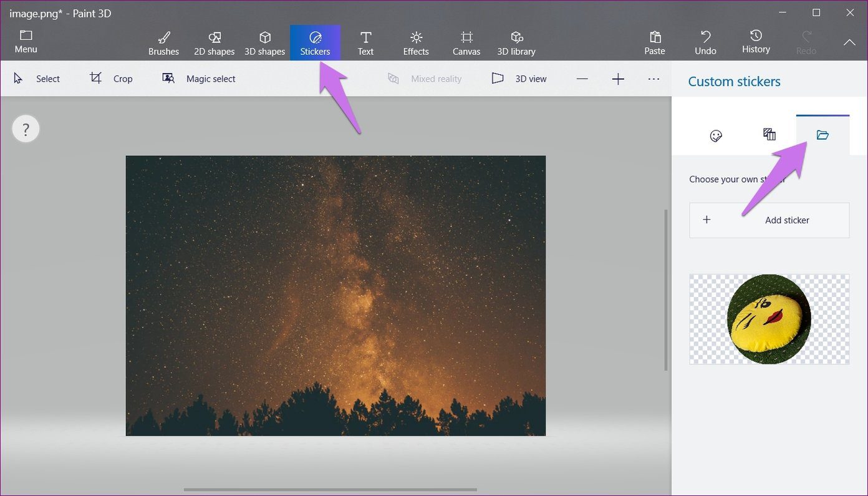Open the 3D library
Image resolution: width=868 pixels, height=496 pixels.
[x=516, y=43]
